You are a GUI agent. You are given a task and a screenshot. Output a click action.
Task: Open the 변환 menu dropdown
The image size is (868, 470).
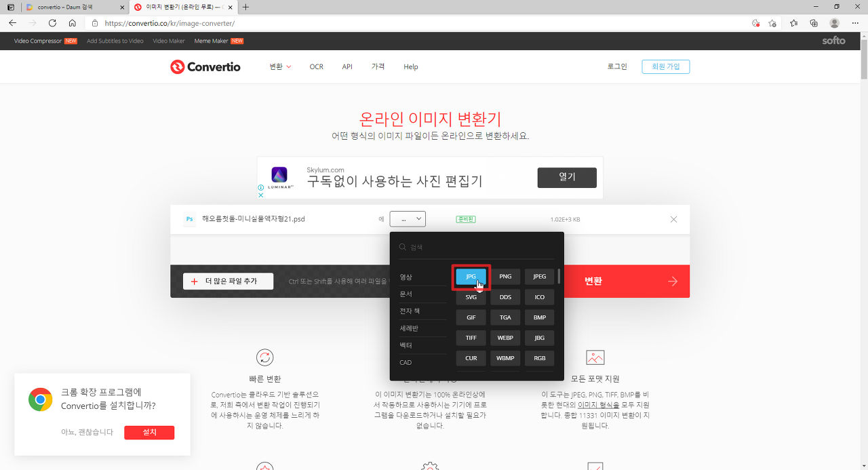click(280, 66)
